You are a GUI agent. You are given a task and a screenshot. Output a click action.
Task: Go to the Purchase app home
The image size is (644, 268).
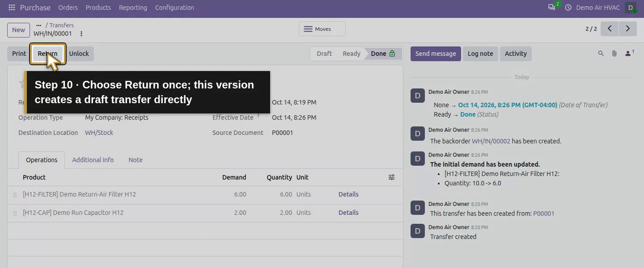[x=35, y=8]
